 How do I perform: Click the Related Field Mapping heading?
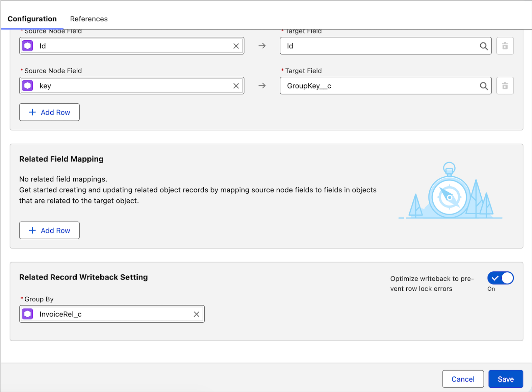[x=61, y=159]
